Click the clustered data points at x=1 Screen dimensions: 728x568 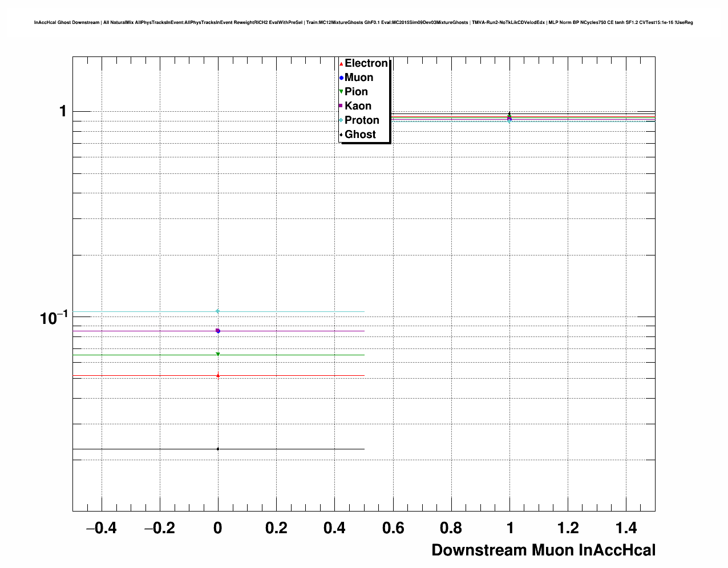[x=509, y=117]
